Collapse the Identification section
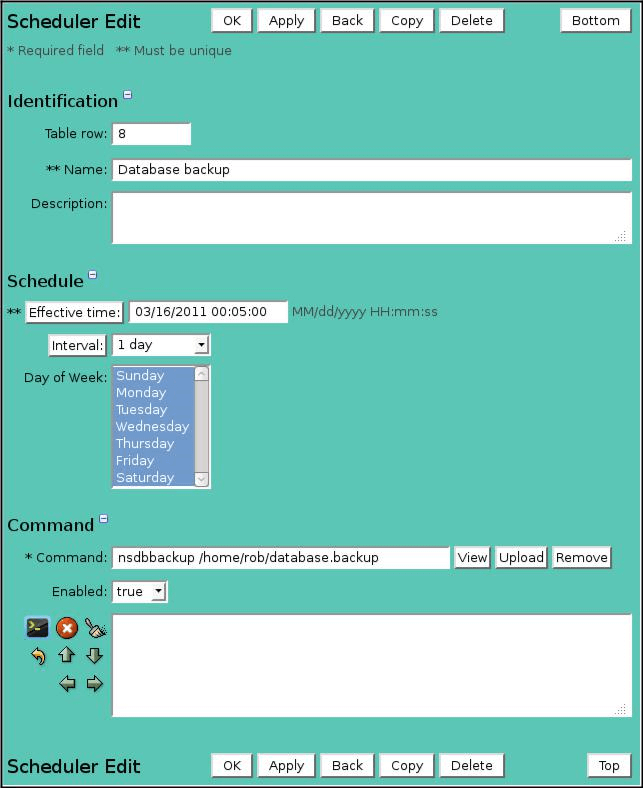The width and height of the screenshot is (643, 788). point(128,96)
